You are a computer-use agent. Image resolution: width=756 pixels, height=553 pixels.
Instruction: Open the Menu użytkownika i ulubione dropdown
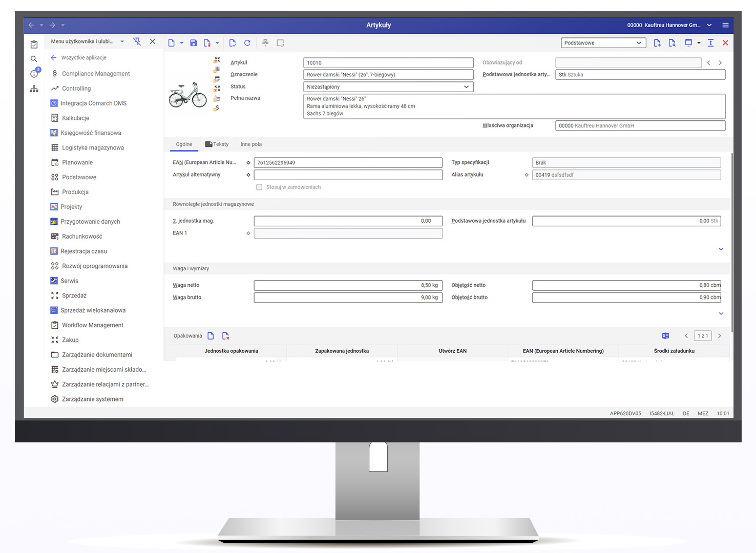[x=122, y=41]
